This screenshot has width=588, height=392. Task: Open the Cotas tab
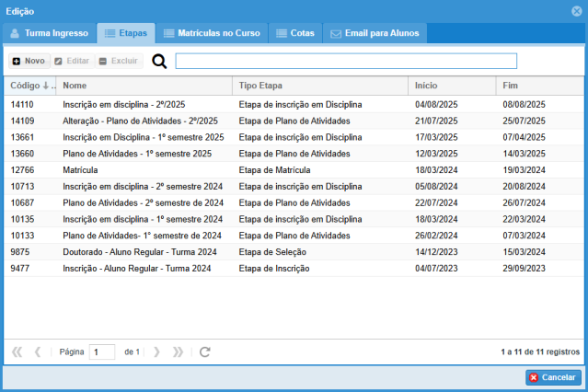point(295,33)
